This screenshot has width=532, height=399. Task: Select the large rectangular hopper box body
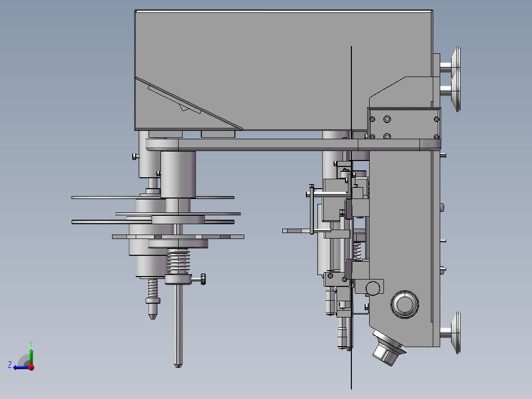tap(283, 70)
